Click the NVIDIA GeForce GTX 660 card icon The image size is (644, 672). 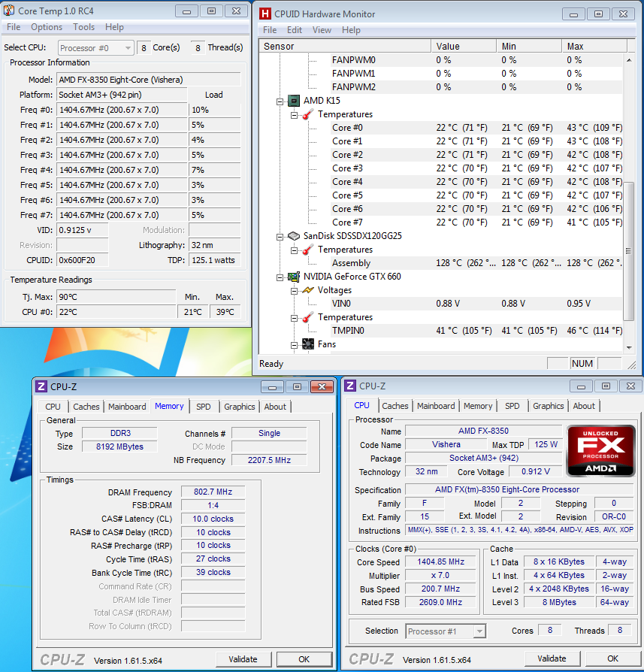click(x=294, y=277)
